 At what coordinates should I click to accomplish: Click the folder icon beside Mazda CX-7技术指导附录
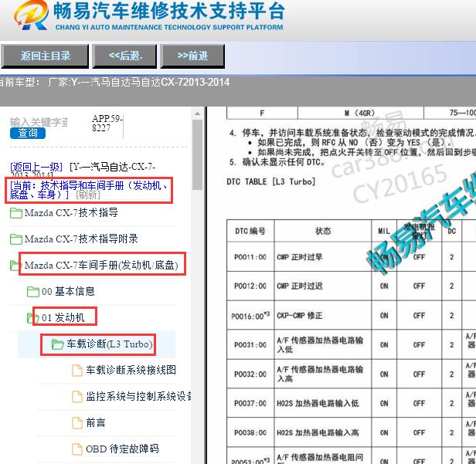click(x=15, y=239)
